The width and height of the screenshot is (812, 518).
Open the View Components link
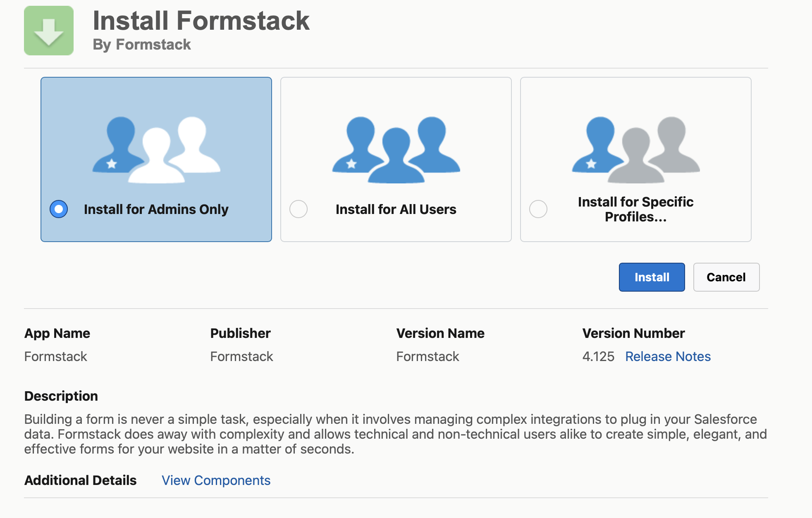[x=216, y=480]
